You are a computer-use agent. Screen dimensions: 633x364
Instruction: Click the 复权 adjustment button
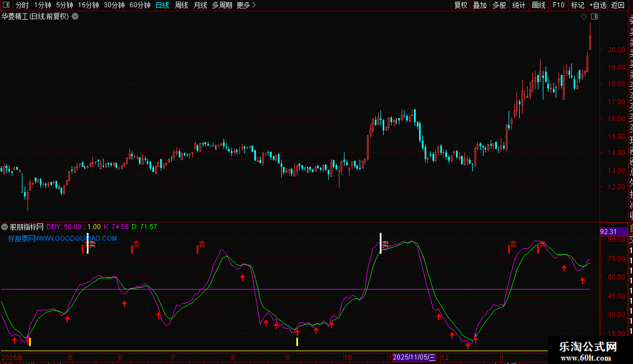460,5
